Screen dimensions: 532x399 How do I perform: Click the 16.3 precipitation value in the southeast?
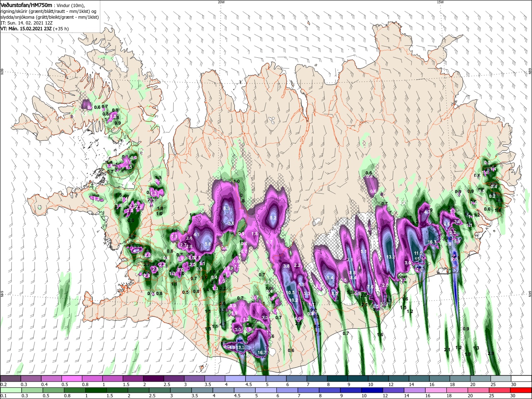click(x=432, y=242)
